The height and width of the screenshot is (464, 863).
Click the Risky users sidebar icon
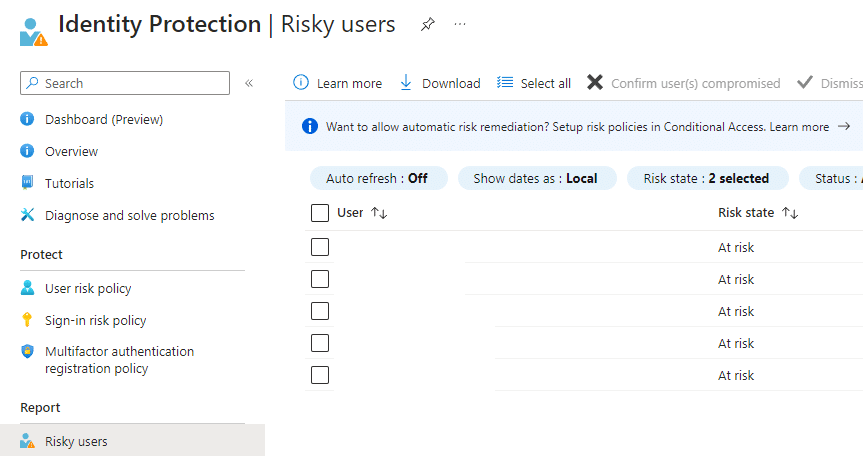point(27,441)
